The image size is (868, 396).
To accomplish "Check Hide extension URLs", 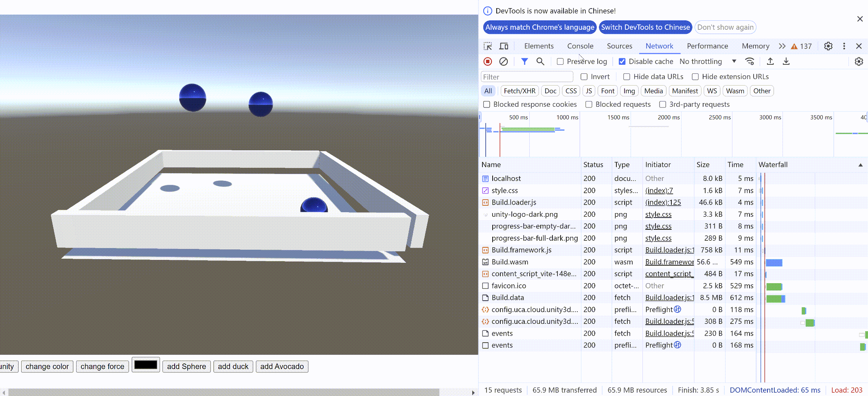I will 695,77.
